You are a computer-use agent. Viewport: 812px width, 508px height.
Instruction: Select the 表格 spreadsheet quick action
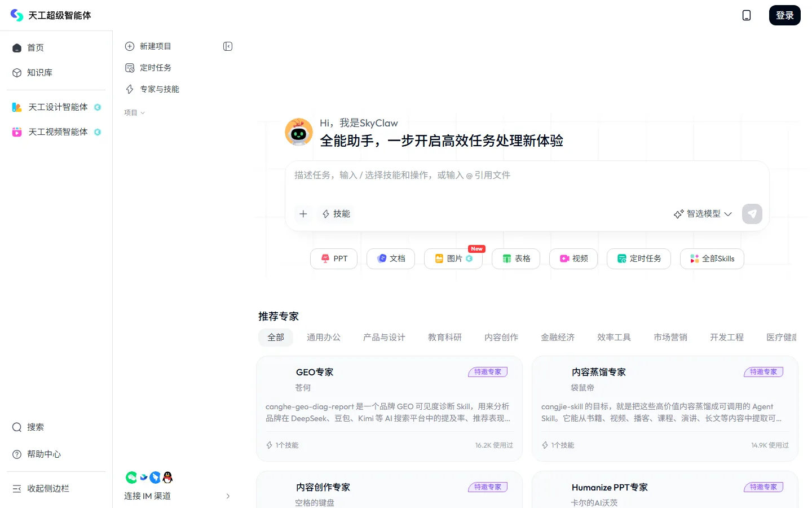[516, 259]
